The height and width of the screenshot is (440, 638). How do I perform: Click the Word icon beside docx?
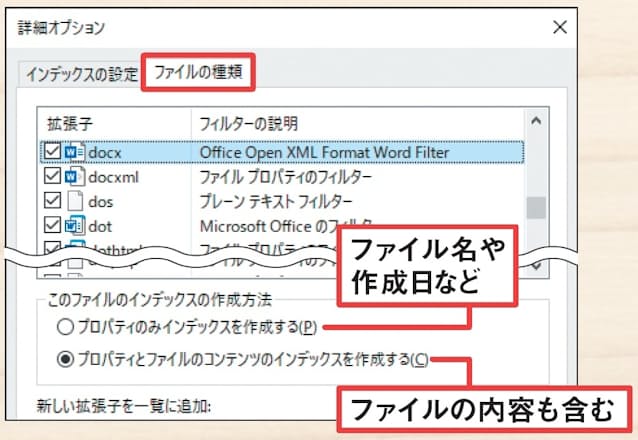click(x=74, y=152)
